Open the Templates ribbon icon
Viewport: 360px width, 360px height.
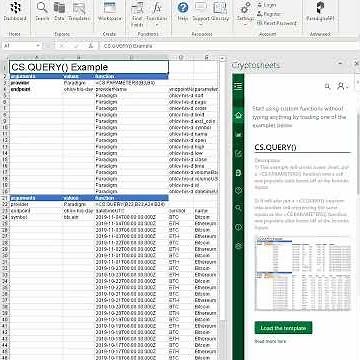[79, 12]
